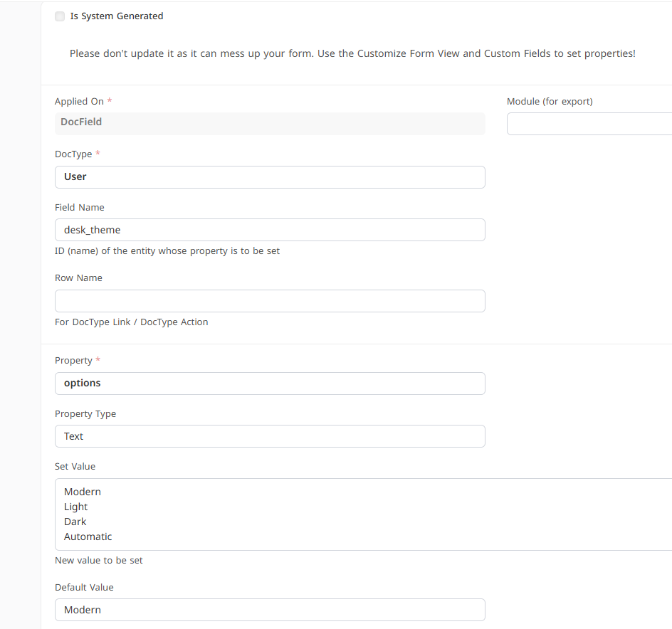Focus the Module (for export) field
The image size is (672, 629).
tap(589, 124)
